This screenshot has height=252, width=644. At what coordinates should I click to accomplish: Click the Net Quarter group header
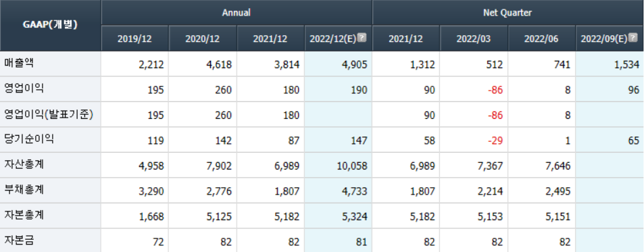[x=507, y=13]
